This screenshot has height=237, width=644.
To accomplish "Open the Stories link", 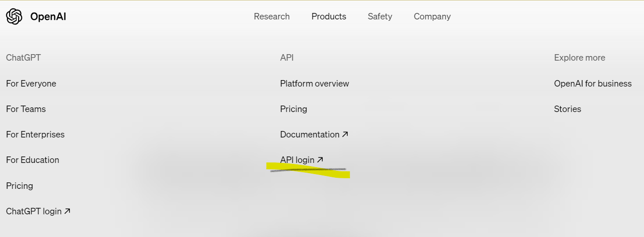I will [x=568, y=109].
